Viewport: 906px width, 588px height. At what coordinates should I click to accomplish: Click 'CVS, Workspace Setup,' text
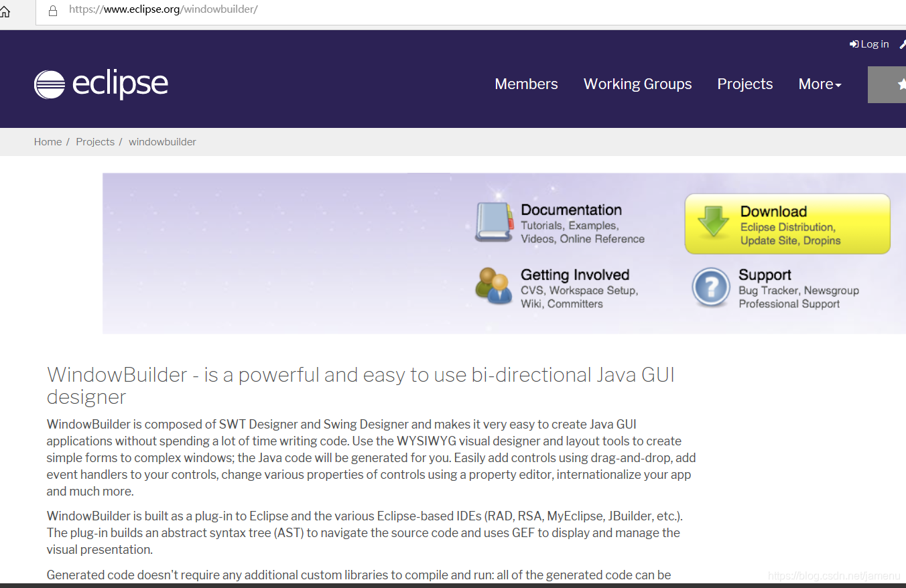pyautogui.click(x=579, y=291)
